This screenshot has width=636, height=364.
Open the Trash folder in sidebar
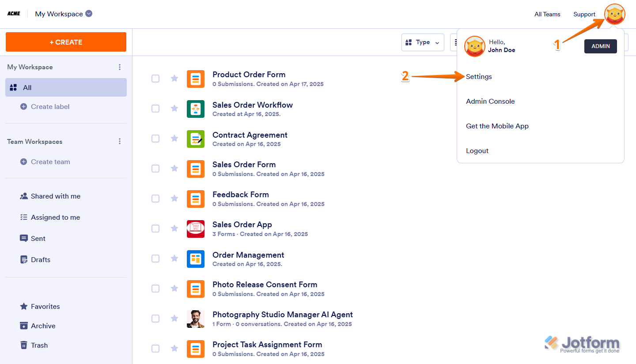39,345
